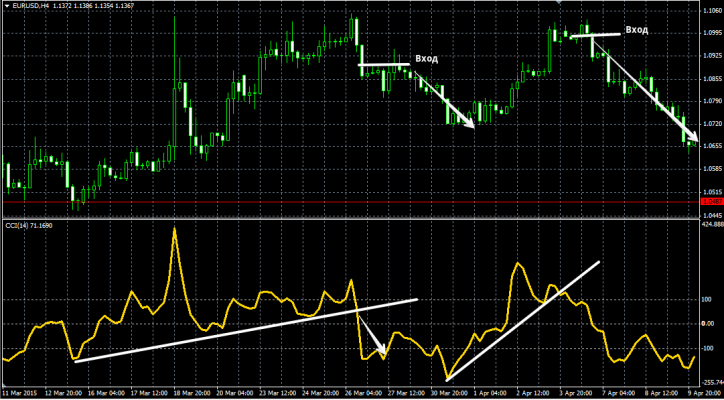Click the CCI(14) indicator label
Screen dimensions: 724x400
pos(30,227)
